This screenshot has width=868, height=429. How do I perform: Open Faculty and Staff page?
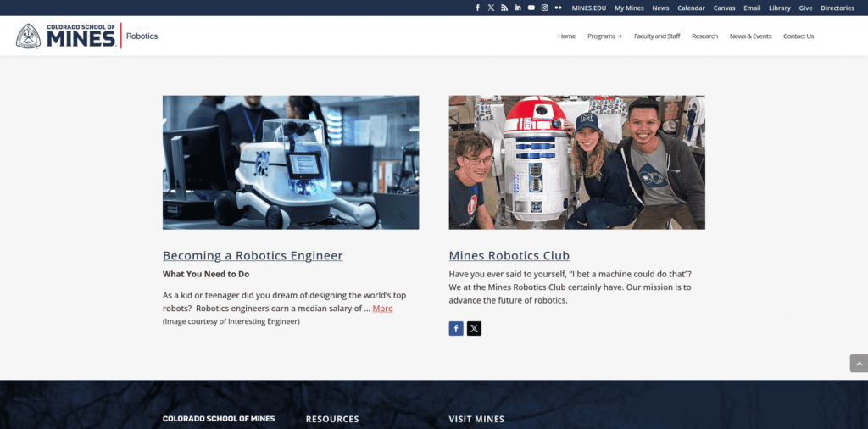[657, 36]
